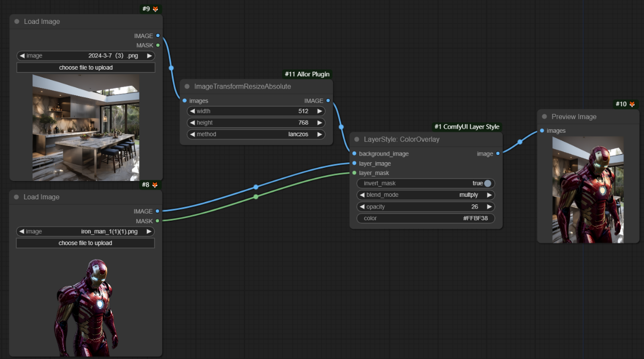Click the layer_mask input port on ColorOverlay

[354, 173]
